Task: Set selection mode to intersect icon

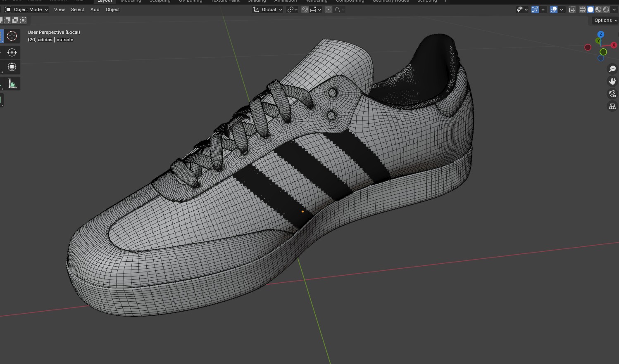Action: (23, 20)
